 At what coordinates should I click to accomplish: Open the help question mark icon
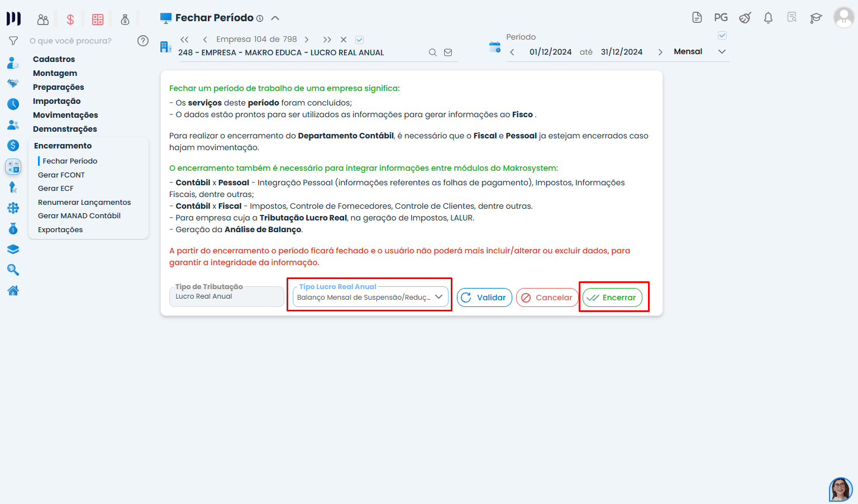point(143,41)
